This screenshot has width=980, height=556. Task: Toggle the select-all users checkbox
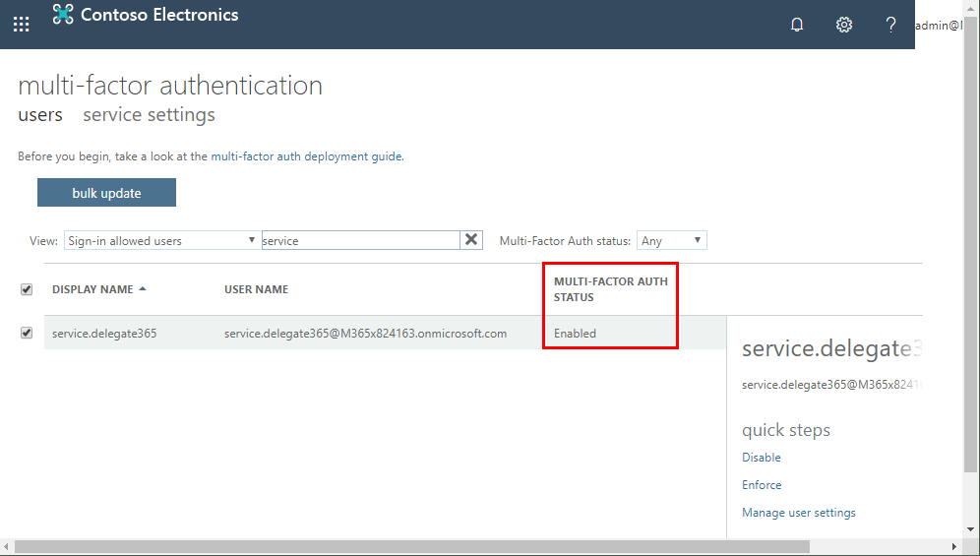(x=27, y=289)
